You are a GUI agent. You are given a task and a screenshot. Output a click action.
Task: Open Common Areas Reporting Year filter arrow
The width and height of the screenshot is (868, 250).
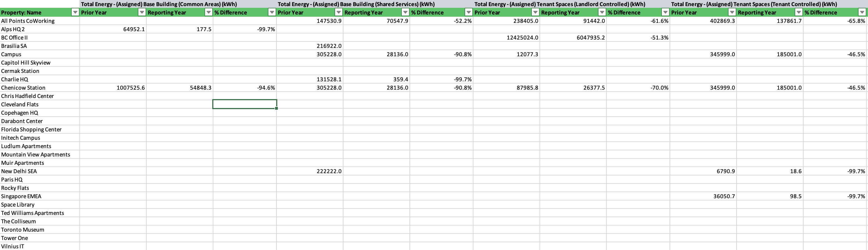(209, 13)
